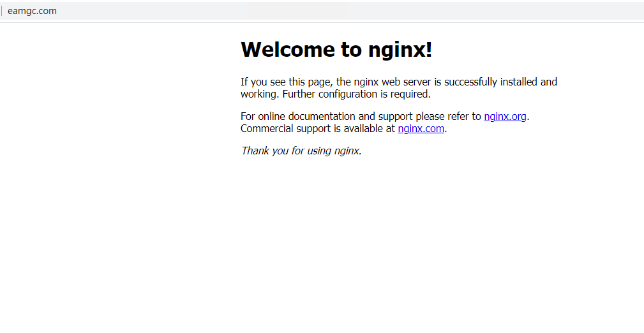Click the 'Further configuration is required.' sentence

357,94
